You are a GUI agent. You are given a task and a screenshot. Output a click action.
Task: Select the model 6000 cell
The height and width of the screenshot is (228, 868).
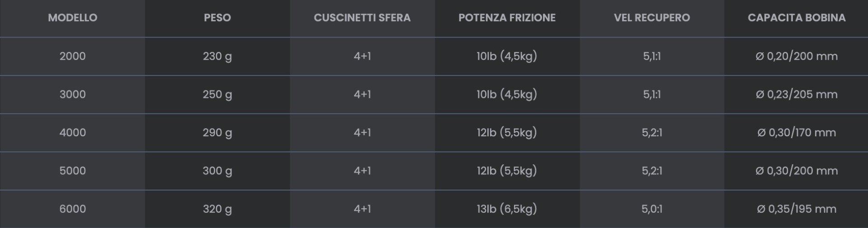tap(72, 209)
